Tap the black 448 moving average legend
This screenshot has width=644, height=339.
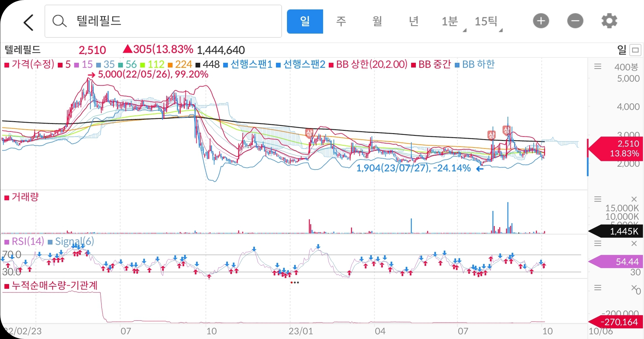[x=208, y=65]
